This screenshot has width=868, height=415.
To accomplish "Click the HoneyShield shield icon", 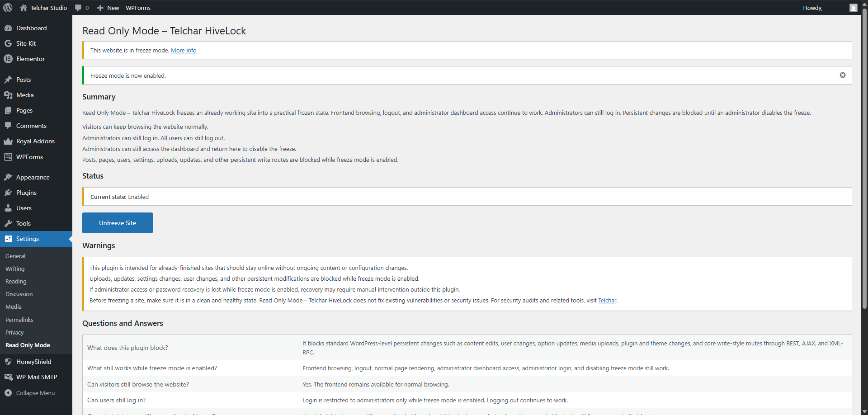I will (8, 362).
